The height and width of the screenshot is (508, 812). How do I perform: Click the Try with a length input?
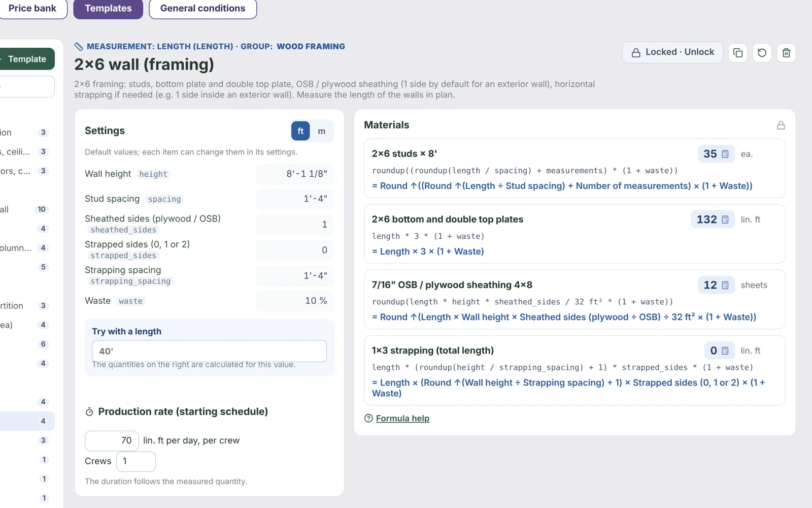coord(209,351)
